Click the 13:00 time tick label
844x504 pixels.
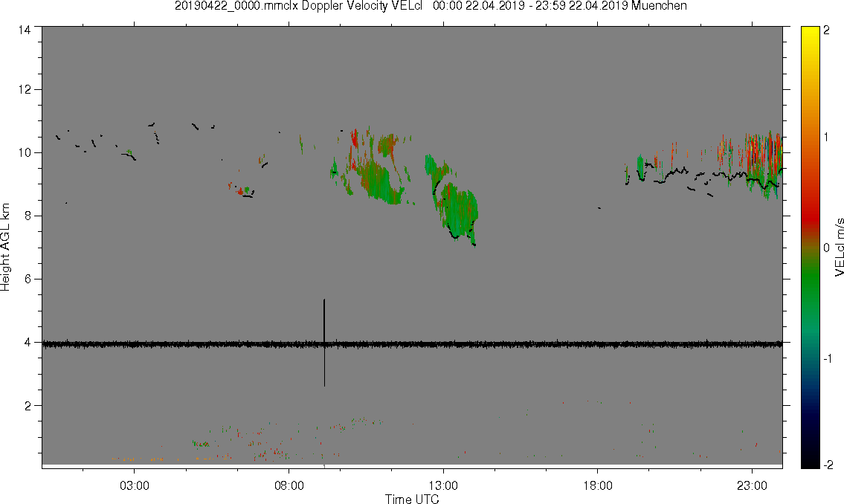click(443, 485)
